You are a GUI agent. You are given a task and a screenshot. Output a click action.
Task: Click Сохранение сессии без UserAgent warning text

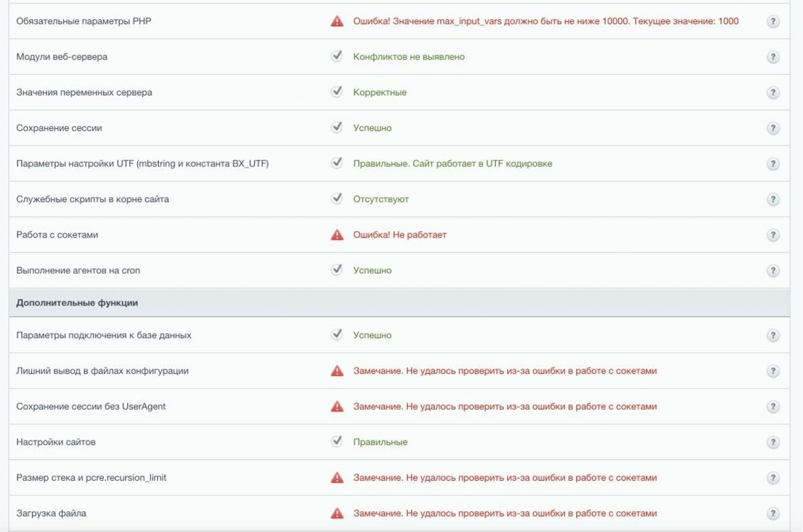click(504, 407)
